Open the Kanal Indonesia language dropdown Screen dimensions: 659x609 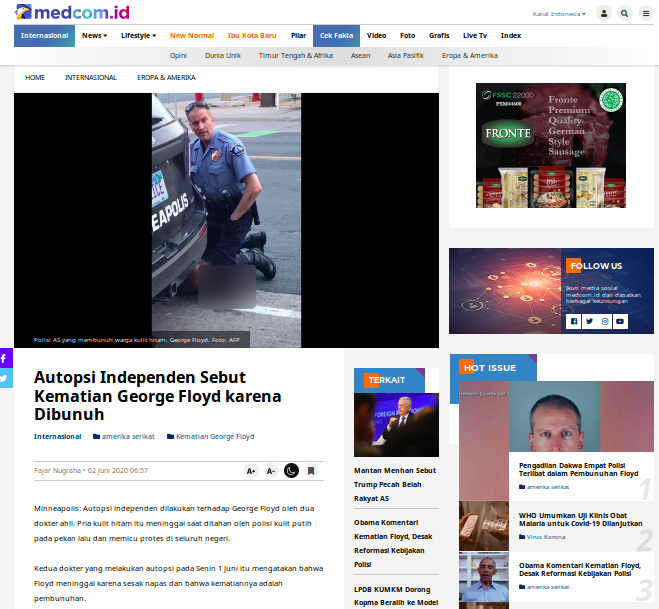point(559,14)
